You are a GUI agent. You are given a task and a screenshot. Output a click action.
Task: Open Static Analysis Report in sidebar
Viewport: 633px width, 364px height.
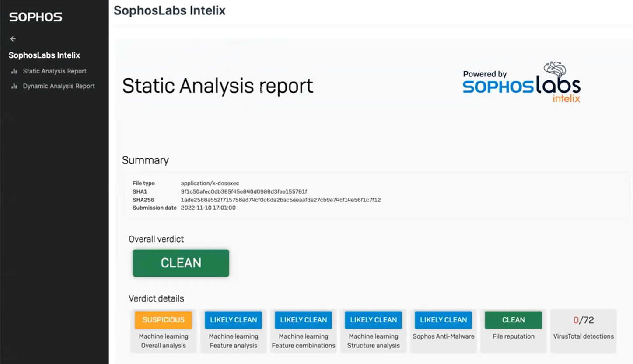pos(55,71)
